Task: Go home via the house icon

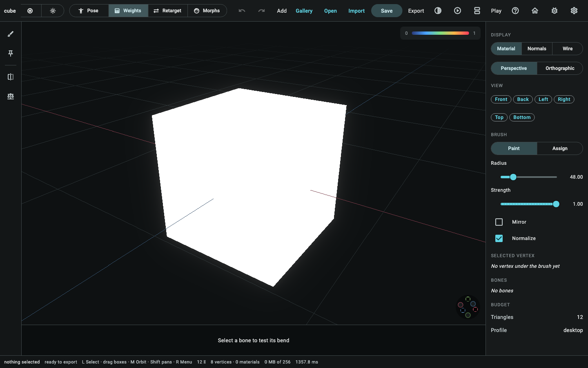Action: pos(535,11)
